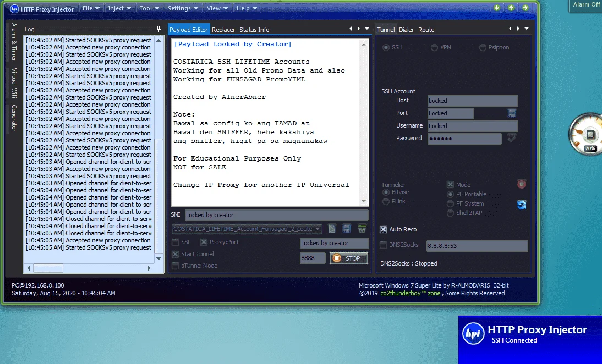
Task: Switch to the Replacer tab
Action: [x=223, y=30]
